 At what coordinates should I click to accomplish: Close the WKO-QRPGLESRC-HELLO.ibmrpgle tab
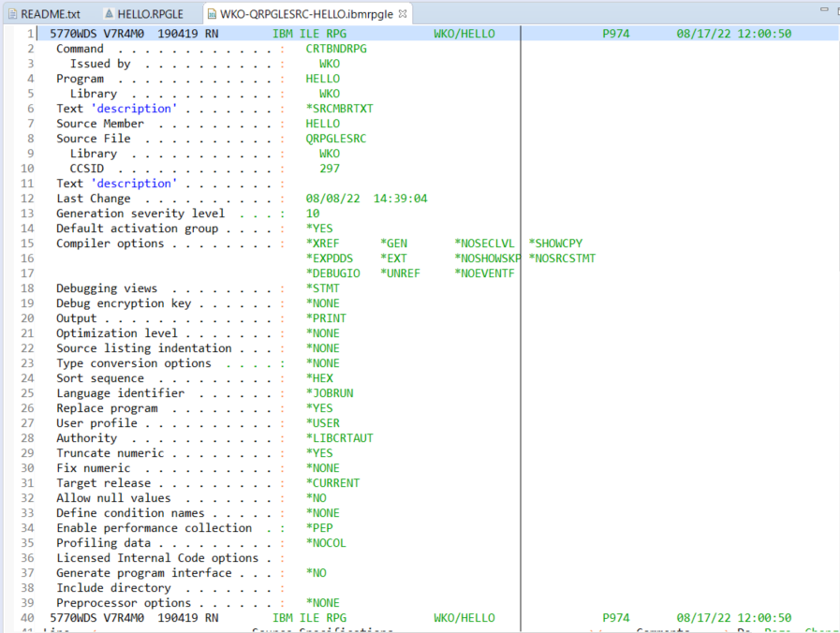403,14
